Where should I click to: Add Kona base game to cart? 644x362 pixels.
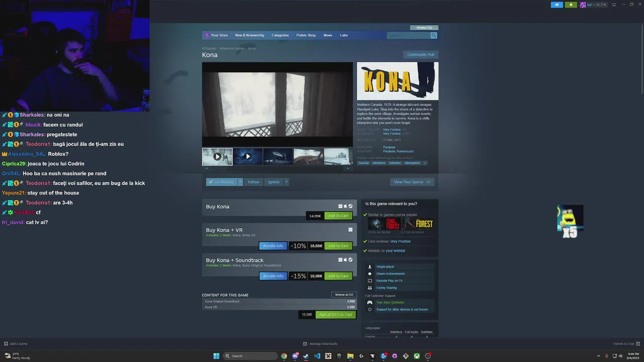[338, 216]
